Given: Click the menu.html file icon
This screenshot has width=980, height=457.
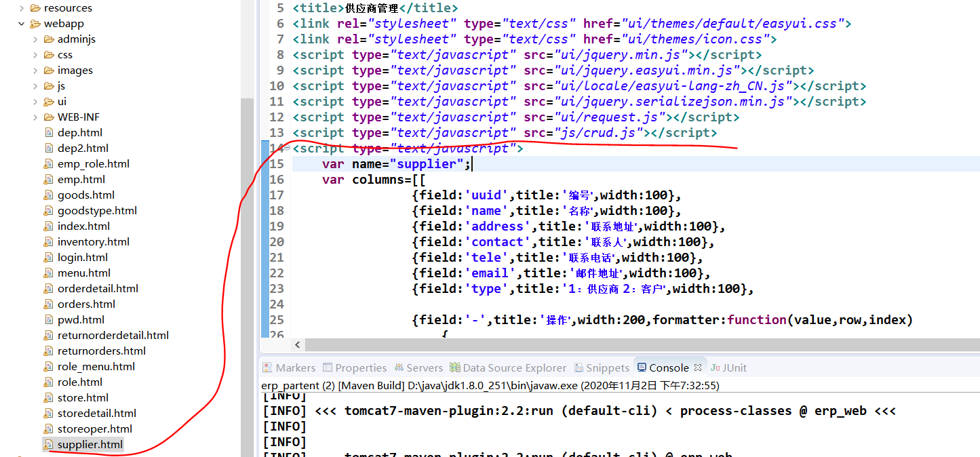Looking at the screenshot, I should coord(48,273).
